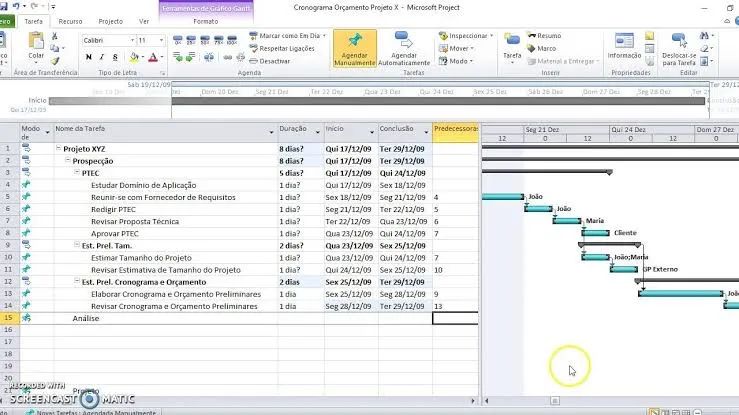Click Add to Timeline icon in Propriedades
Viewport: 739px width, 415px height.
(x=649, y=61)
